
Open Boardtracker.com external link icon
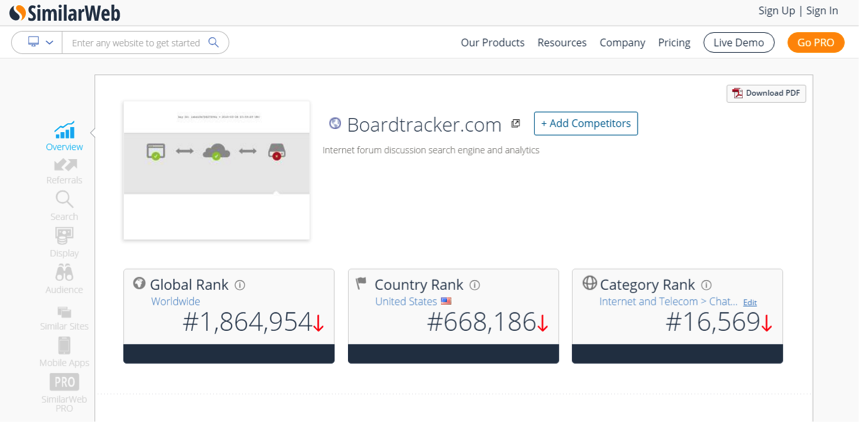point(516,124)
